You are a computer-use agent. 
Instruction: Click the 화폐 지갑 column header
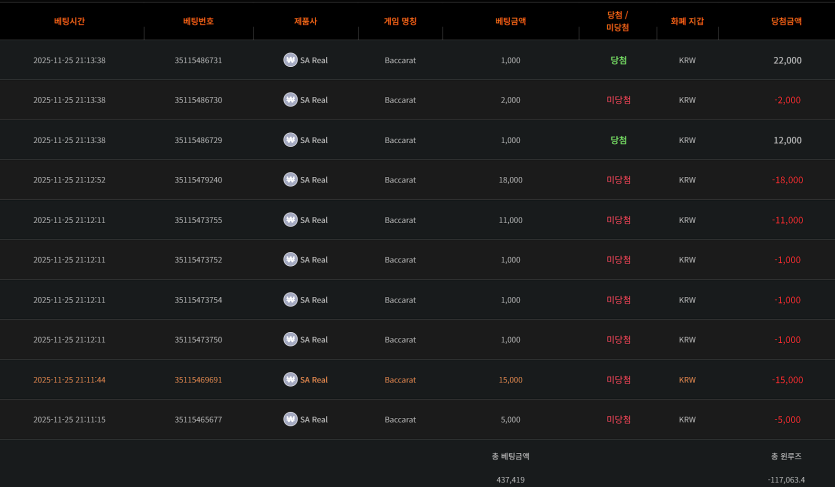pos(687,20)
